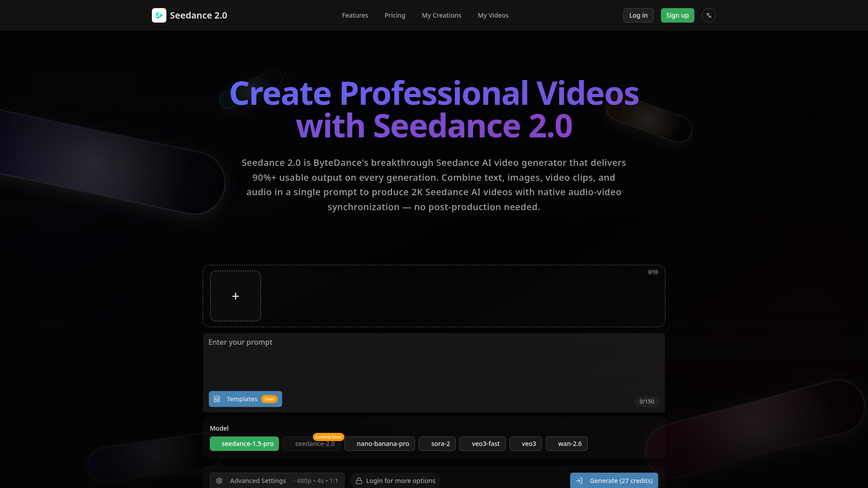868x488 pixels.
Task: Click the Templates grid icon
Action: 217,399
